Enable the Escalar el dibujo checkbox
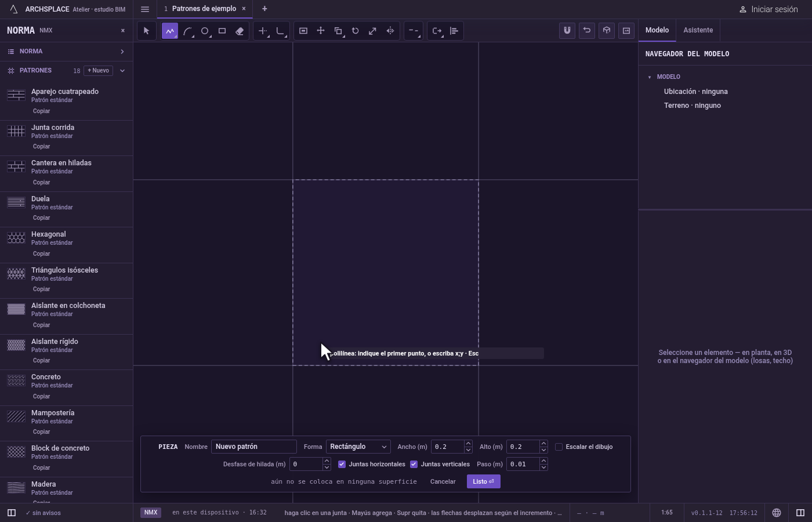The height and width of the screenshot is (522, 812). coord(559,447)
